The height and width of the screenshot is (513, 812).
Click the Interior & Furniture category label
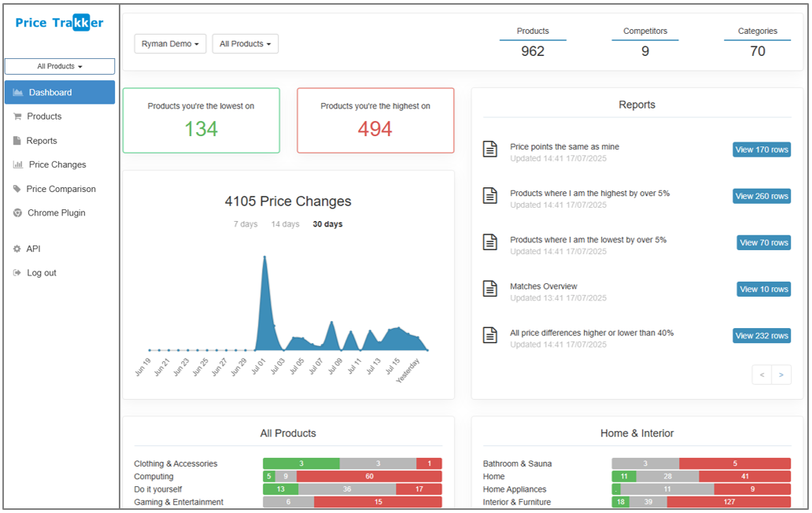point(517,502)
